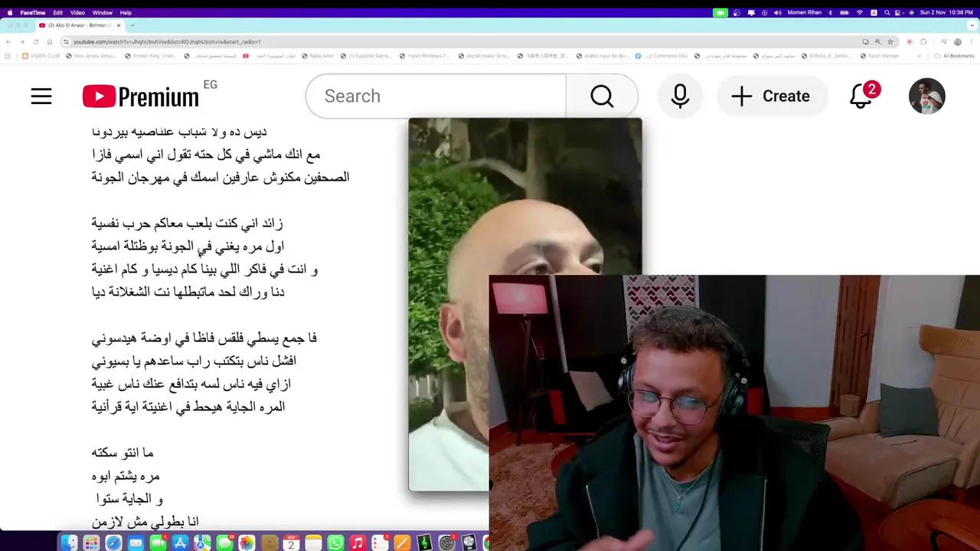Open Bluetooth menu bar icon
The height and width of the screenshot is (551, 980).
tap(830, 12)
